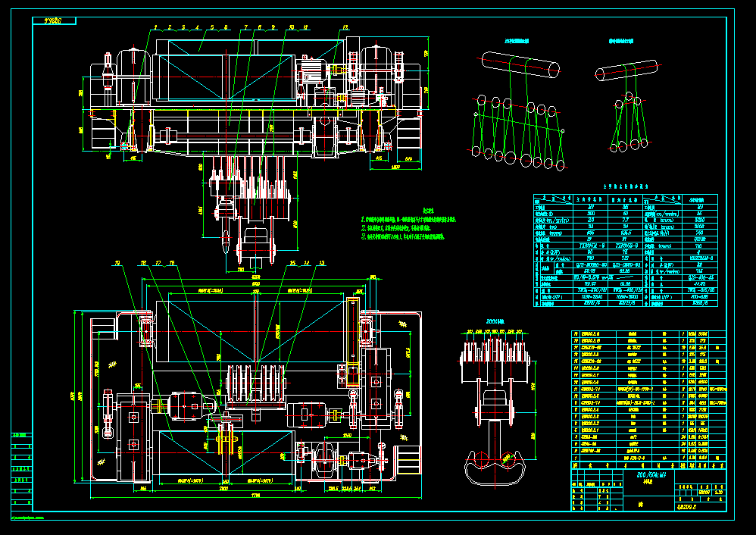Click balloon callout number 1

(x=155, y=28)
